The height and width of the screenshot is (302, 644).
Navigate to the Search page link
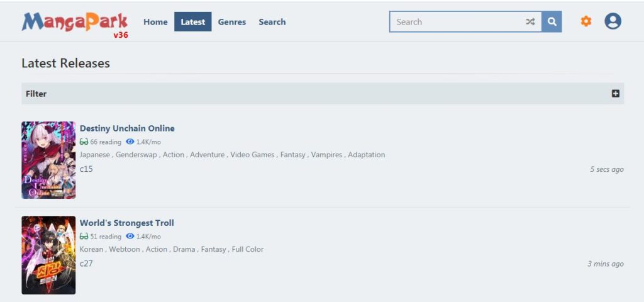272,22
